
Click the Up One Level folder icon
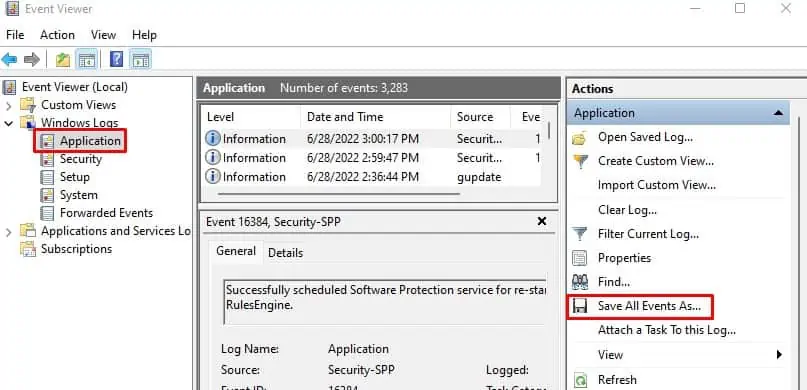click(x=63, y=60)
